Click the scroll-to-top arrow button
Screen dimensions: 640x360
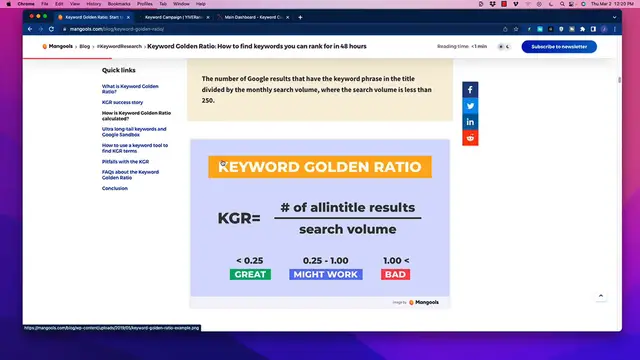[x=601, y=296]
